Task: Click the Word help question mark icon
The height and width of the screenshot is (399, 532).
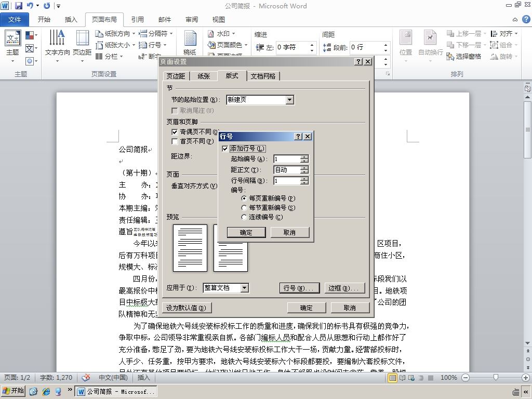Action: [x=526, y=19]
